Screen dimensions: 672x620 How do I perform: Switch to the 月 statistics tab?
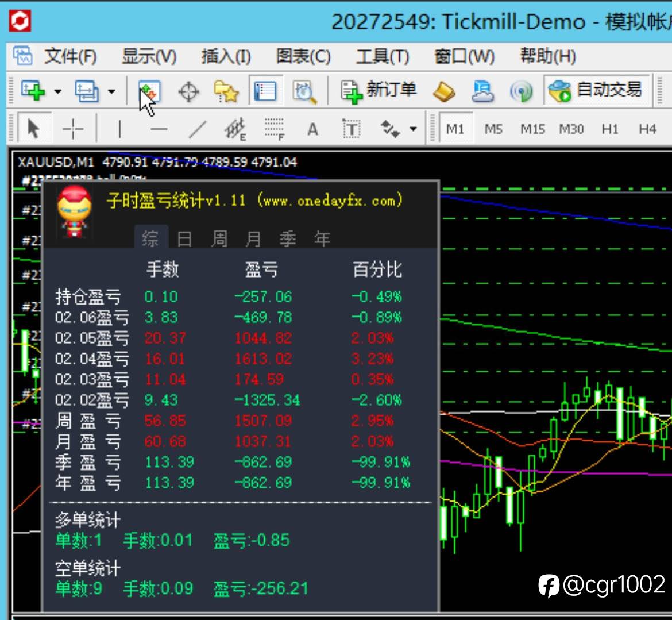point(254,238)
